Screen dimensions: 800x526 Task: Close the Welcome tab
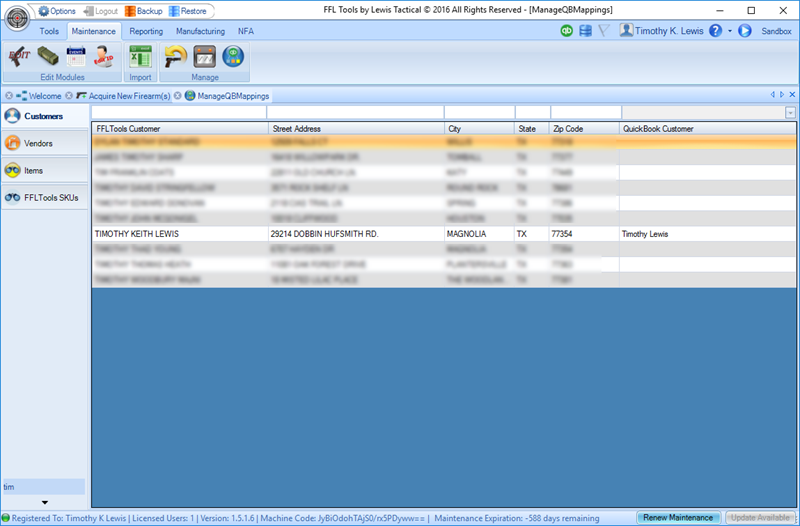(9, 95)
